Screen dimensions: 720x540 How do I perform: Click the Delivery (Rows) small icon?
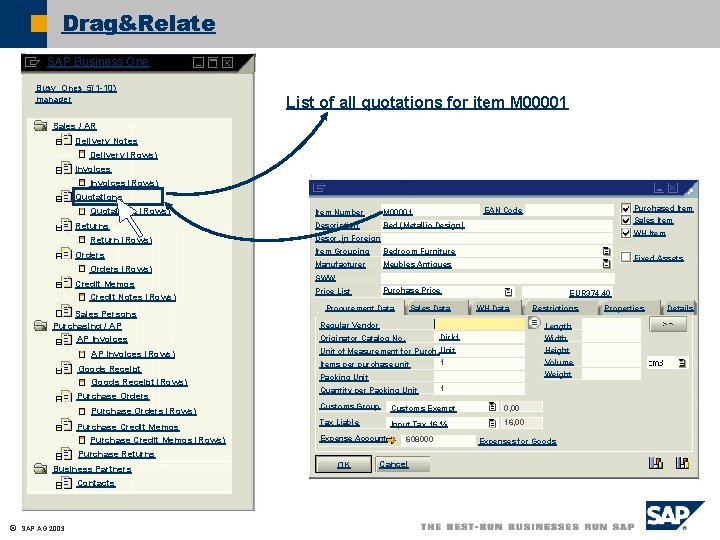[82, 154]
